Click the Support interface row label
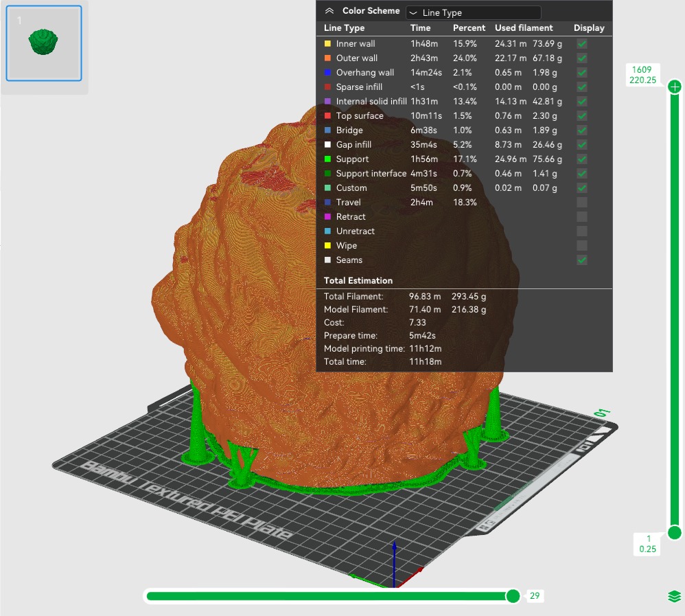This screenshot has width=685, height=616. 371,174
